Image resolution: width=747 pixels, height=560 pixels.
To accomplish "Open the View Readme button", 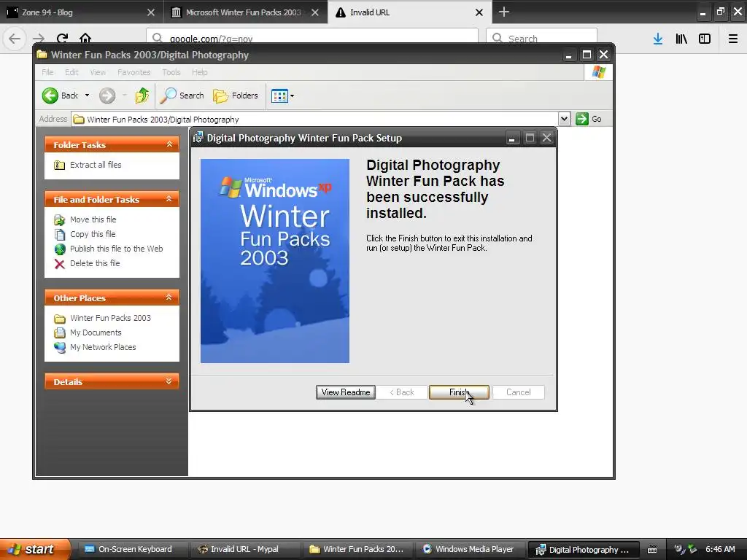I will 345,392.
